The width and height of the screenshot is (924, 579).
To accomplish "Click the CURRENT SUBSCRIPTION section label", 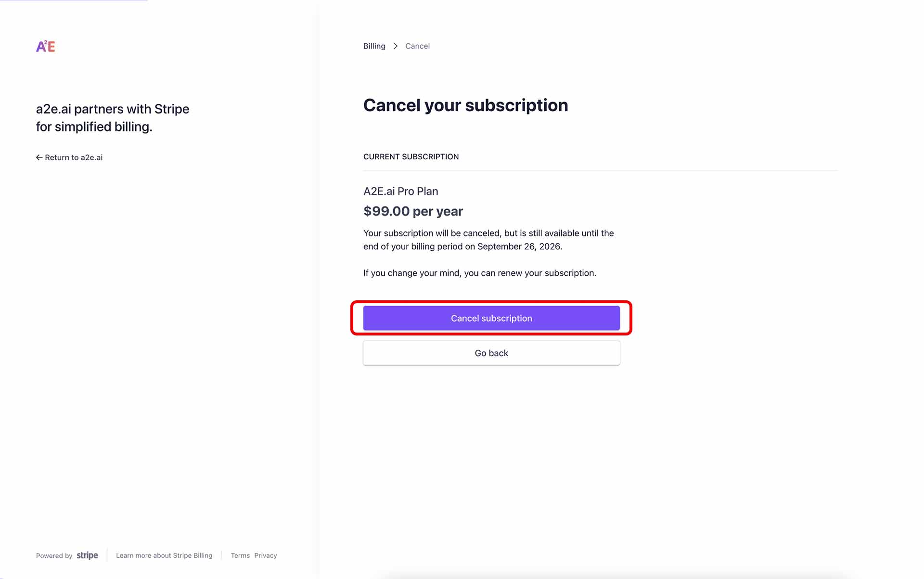I will coord(411,157).
